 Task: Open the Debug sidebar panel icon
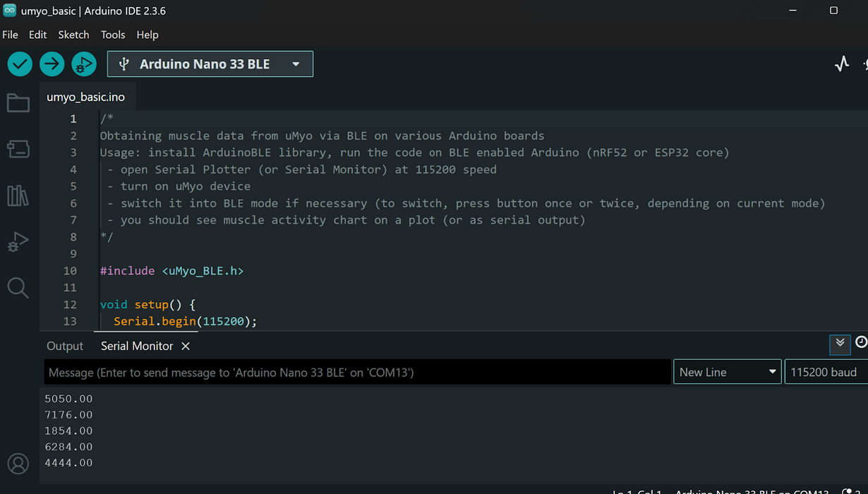click(18, 242)
